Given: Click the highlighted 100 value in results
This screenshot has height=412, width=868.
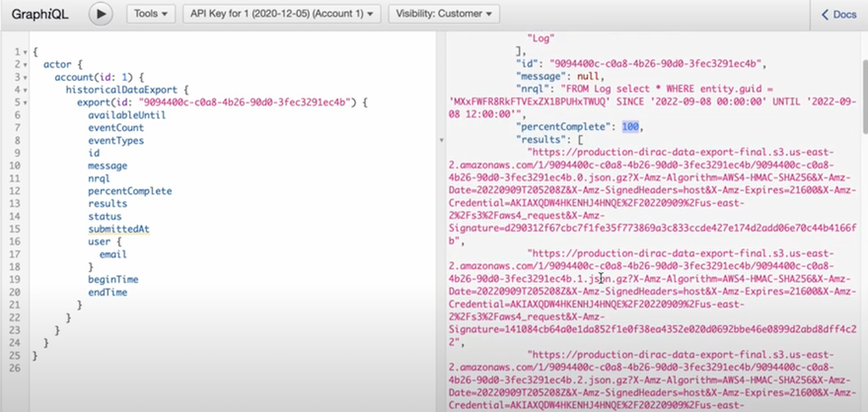Looking at the screenshot, I should pyautogui.click(x=630, y=126).
